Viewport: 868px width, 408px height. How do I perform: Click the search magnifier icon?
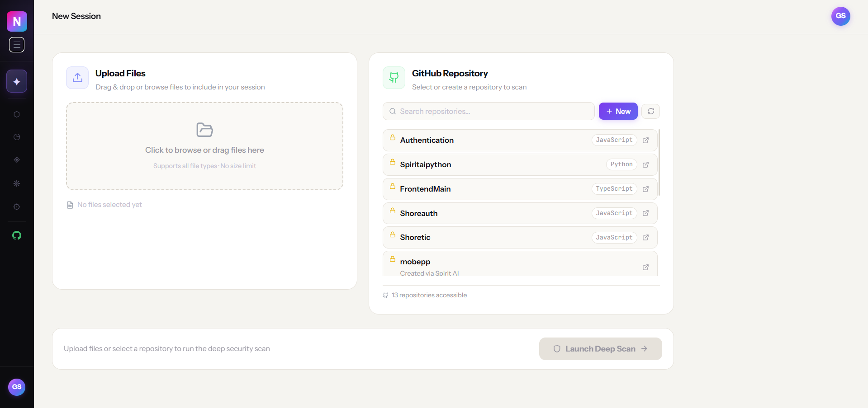point(393,111)
